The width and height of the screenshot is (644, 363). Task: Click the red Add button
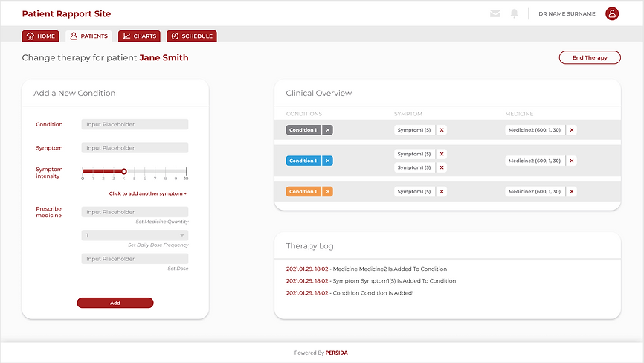[x=115, y=303]
